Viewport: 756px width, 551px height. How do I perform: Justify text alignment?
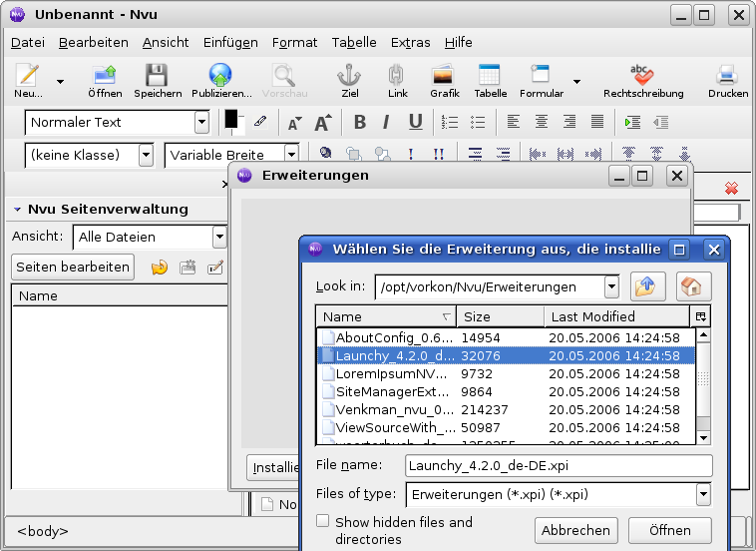coord(597,122)
